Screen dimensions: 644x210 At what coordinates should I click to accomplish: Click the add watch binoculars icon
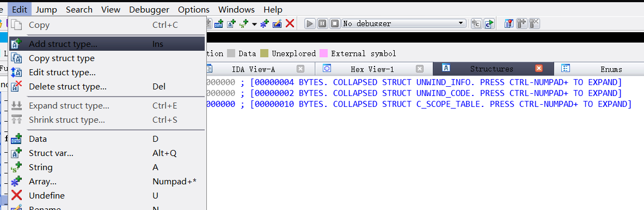coord(522,23)
